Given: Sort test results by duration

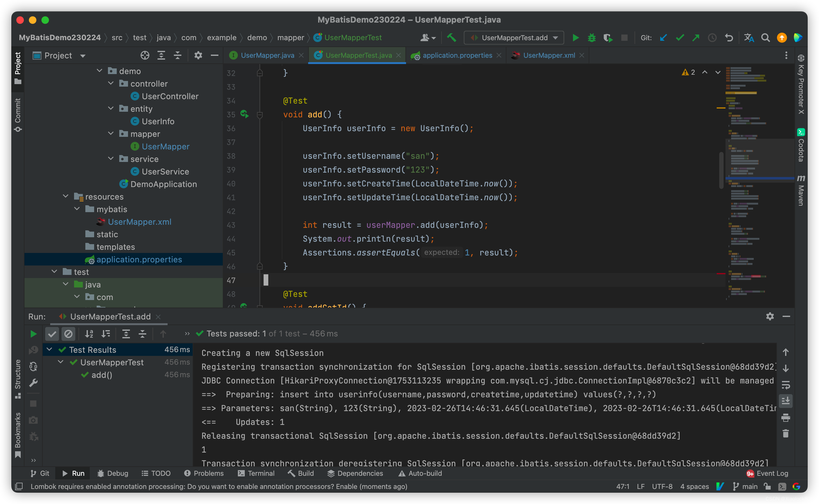Looking at the screenshot, I should (x=106, y=334).
